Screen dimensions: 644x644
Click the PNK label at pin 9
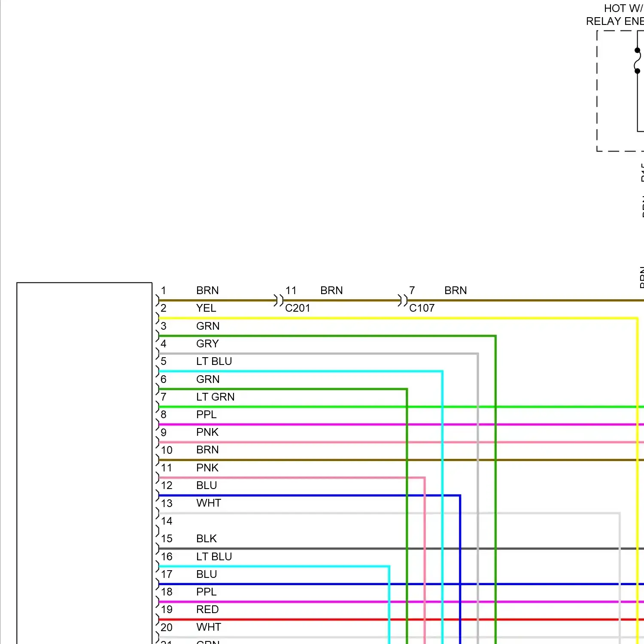pyautogui.click(x=207, y=432)
